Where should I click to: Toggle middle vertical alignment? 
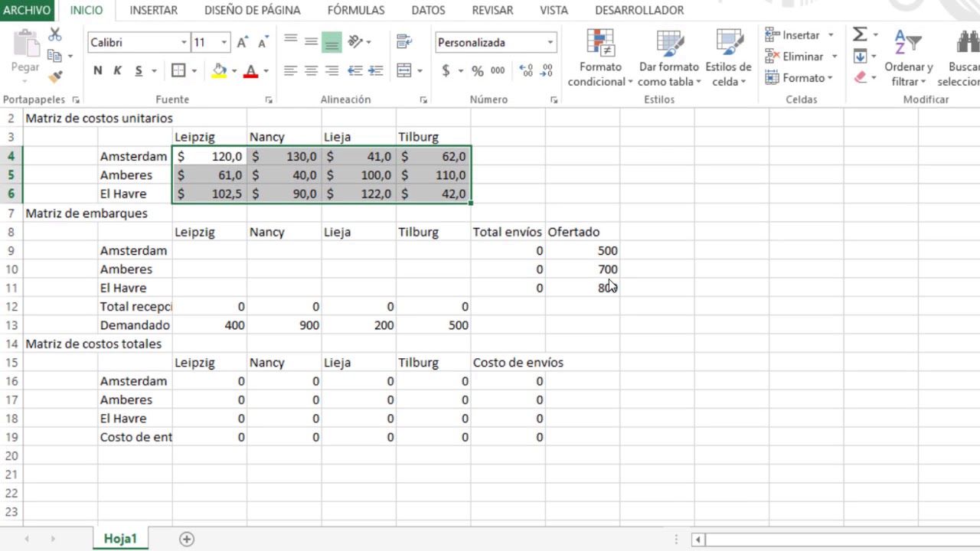click(x=311, y=42)
